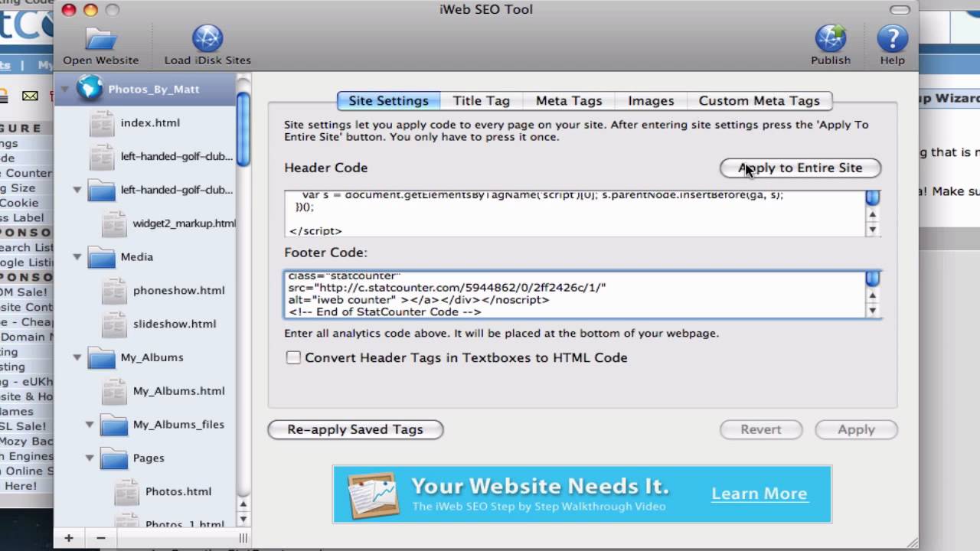Image resolution: width=980 pixels, height=551 pixels.
Task: Click Header Code scroll down arrow
Action: 872,230
